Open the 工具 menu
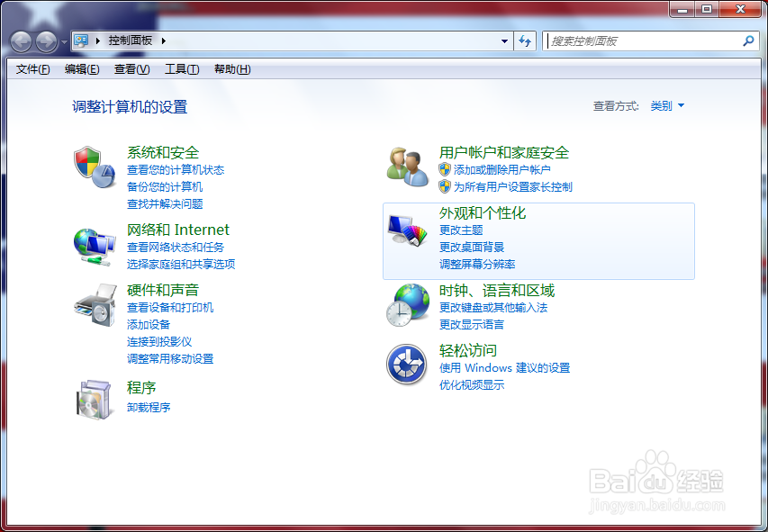Image resolution: width=768 pixels, height=532 pixels. [181, 68]
